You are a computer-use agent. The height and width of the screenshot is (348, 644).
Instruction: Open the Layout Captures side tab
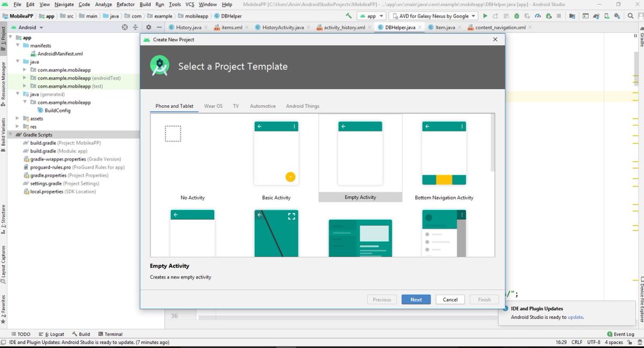point(3,264)
